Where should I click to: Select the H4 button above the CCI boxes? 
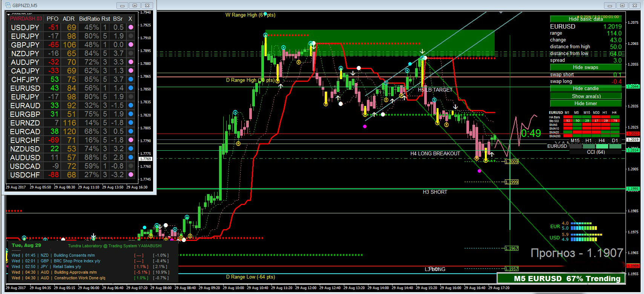pyautogui.click(x=602, y=141)
